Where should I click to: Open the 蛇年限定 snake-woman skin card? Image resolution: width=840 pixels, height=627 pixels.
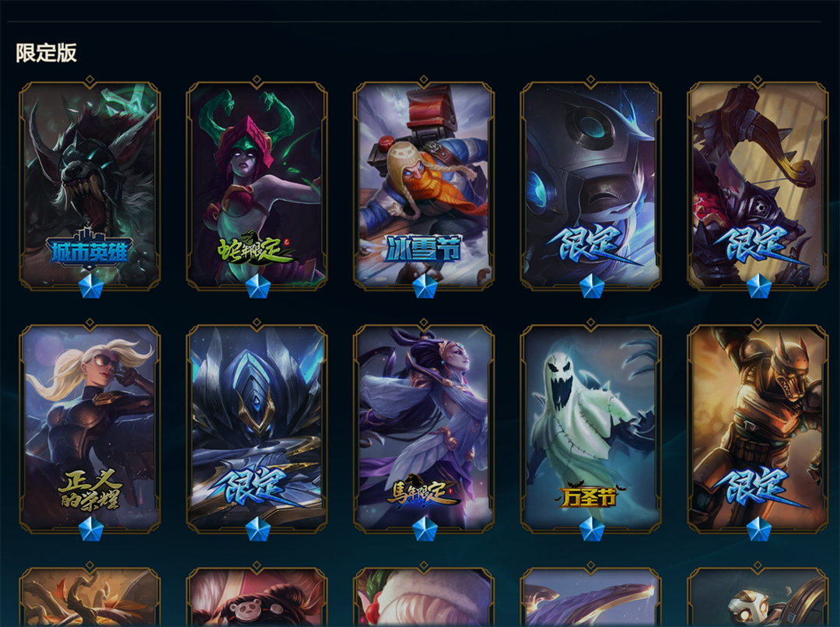coord(257,185)
